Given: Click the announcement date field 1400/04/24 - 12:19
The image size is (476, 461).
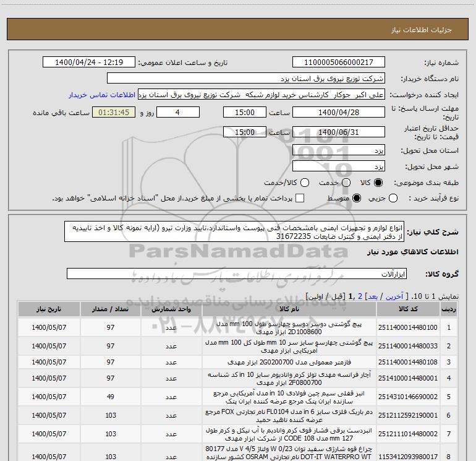Looking at the screenshot, I should point(89,62).
